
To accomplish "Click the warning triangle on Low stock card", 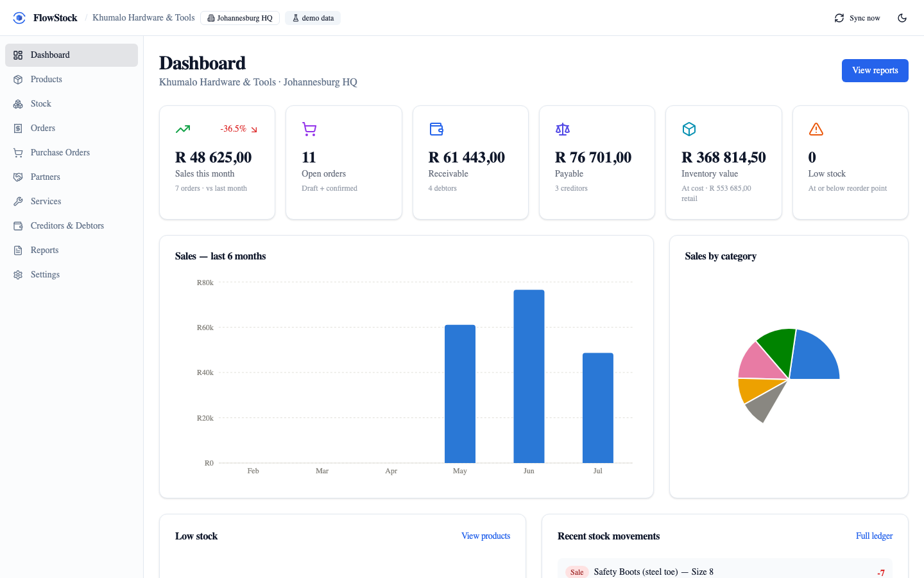I will pyautogui.click(x=816, y=129).
